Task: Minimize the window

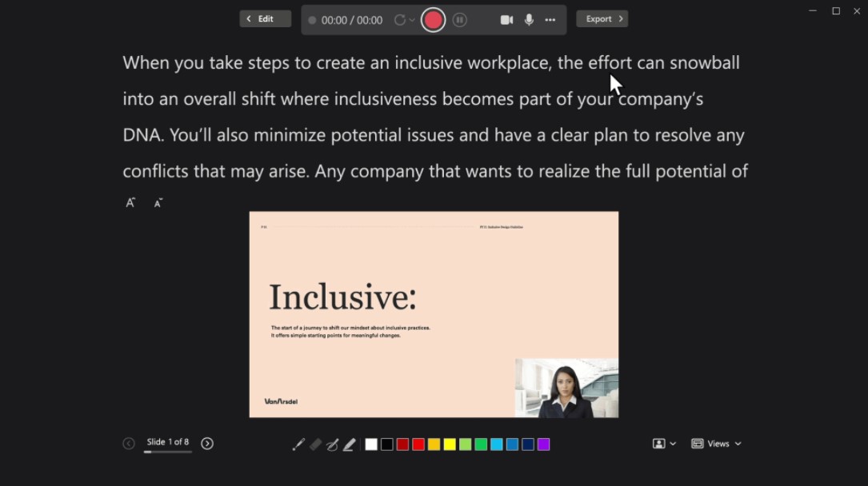Action: [813, 10]
